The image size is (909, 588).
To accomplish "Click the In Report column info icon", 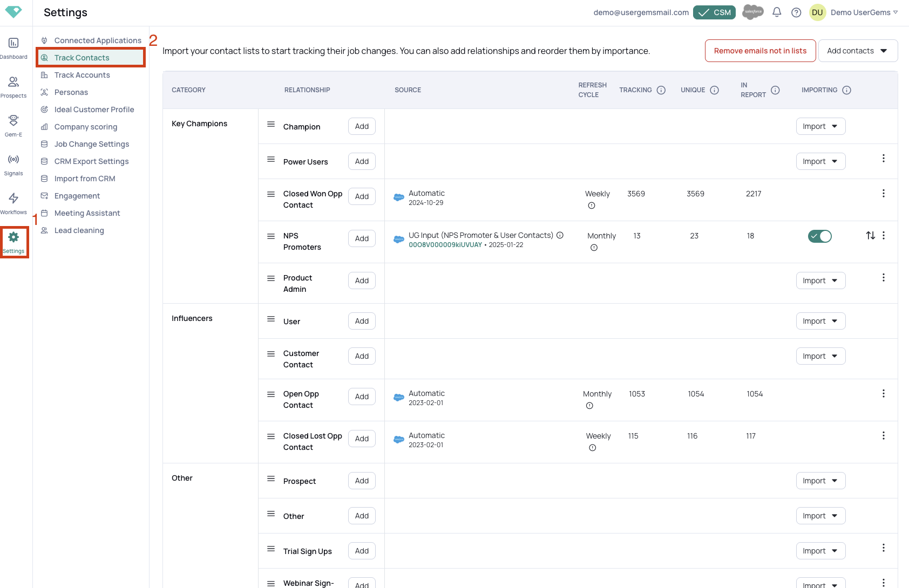I will [775, 90].
